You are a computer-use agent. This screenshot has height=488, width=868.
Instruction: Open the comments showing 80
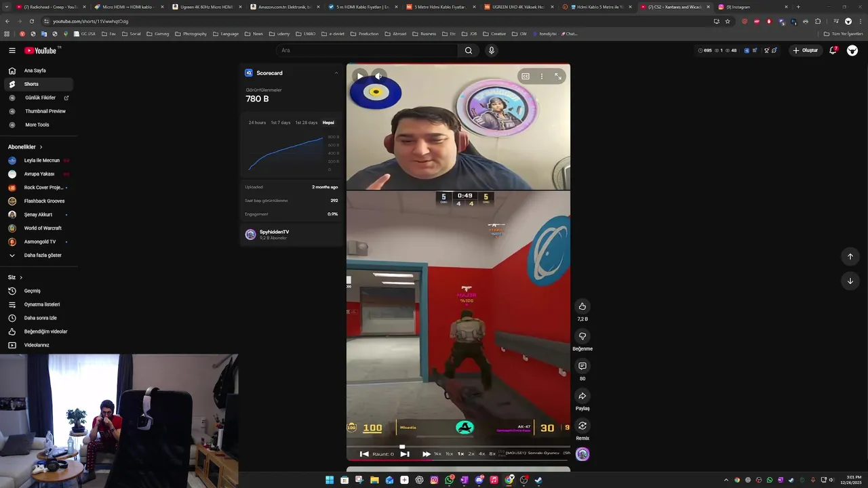(582, 366)
